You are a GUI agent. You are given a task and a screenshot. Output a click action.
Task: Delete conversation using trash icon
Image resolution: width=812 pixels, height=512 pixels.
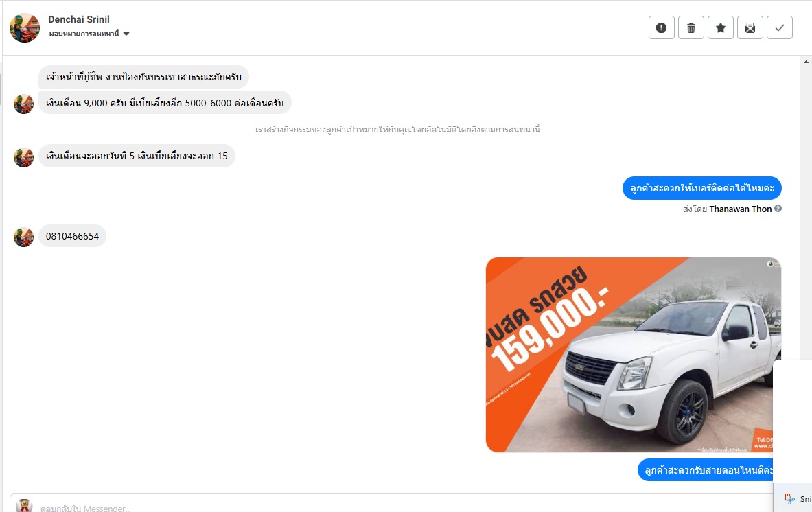coord(691,27)
